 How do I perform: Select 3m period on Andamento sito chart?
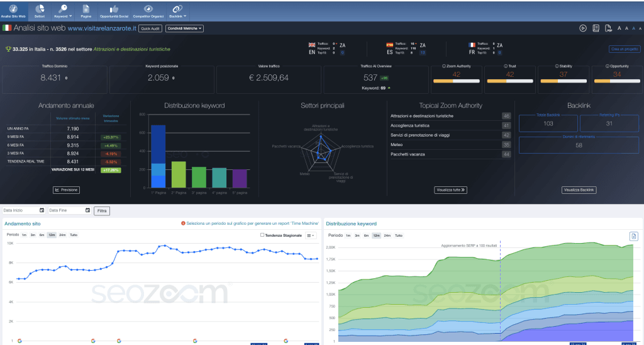click(x=33, y=235)
